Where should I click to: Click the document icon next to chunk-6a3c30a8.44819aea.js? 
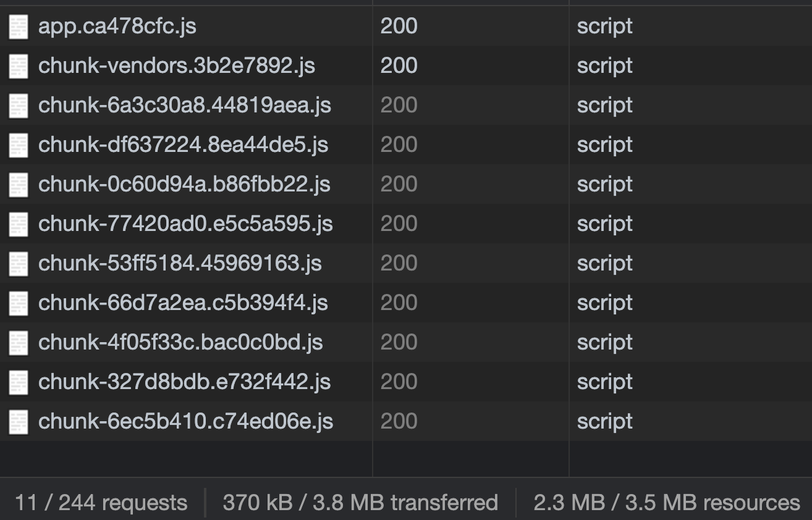(19, 105)
